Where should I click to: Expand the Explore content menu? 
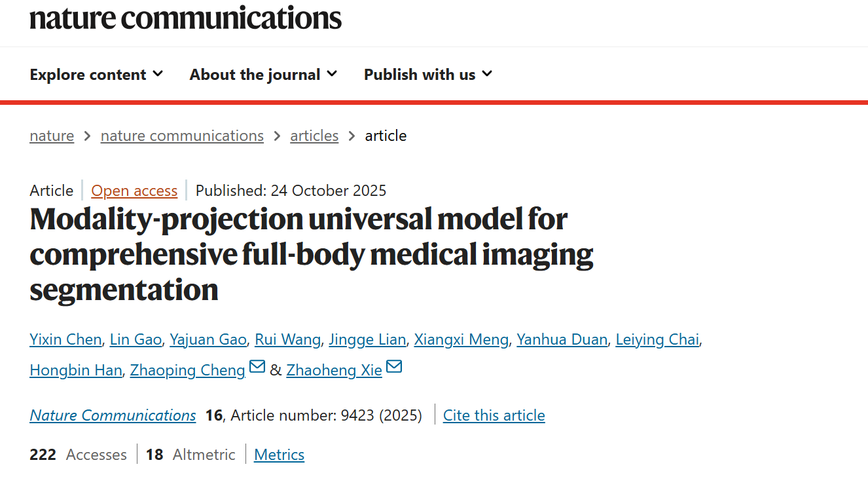point(96,75)
